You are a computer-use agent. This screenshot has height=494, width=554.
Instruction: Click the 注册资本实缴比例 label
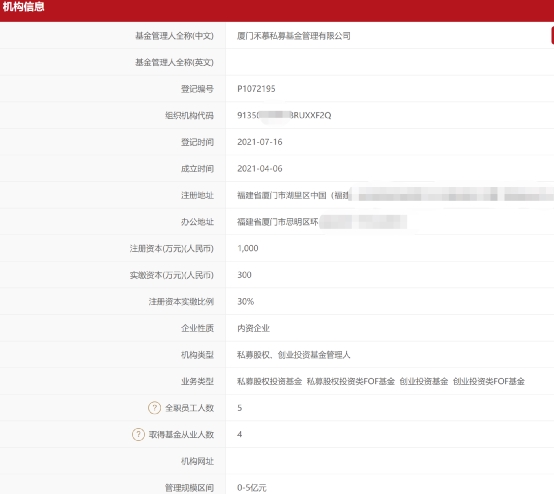[x=181, y=301]
